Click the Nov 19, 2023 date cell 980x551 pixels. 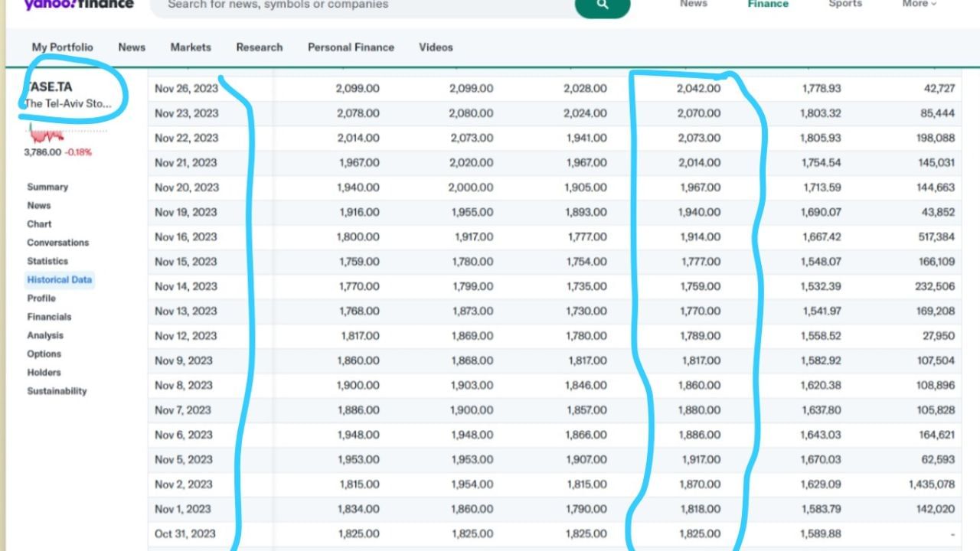click(185, 212)
